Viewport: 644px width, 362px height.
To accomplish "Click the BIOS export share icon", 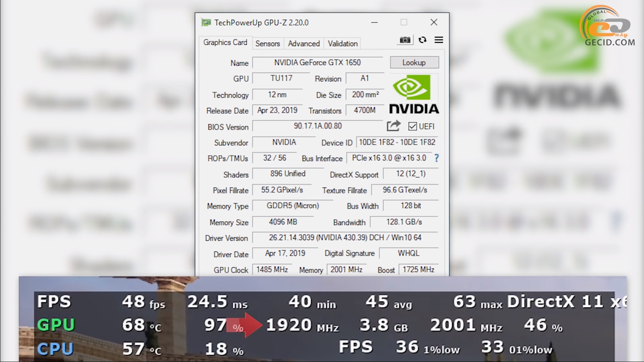I will click(x=393, y=126).
